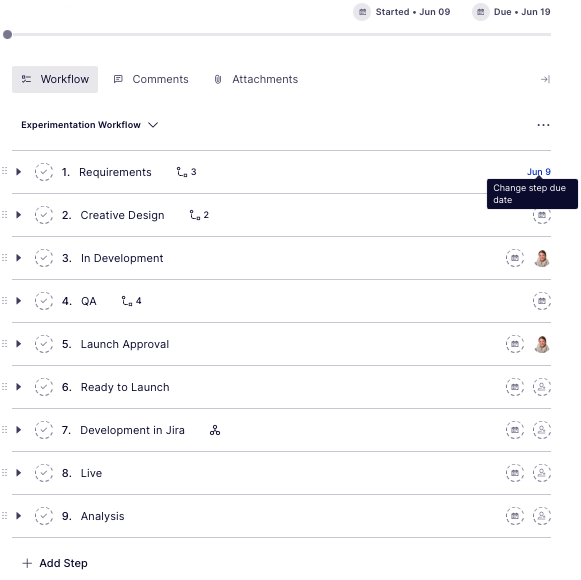Mark Requirements step as complete

44,172
